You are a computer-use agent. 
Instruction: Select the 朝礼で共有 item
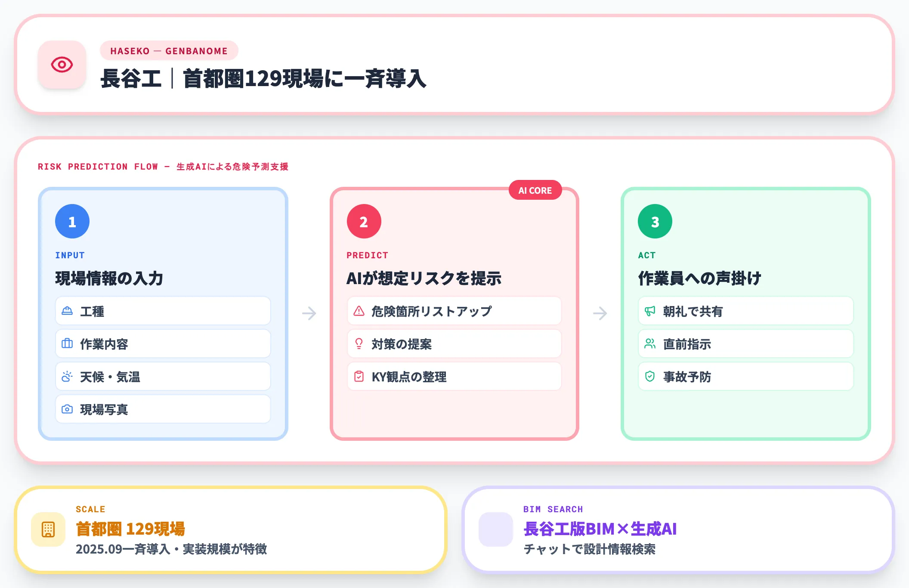point(746,311)
